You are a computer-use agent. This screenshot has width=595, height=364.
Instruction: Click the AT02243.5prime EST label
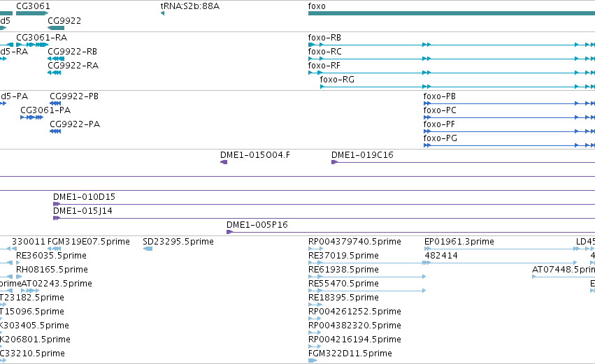57,284
